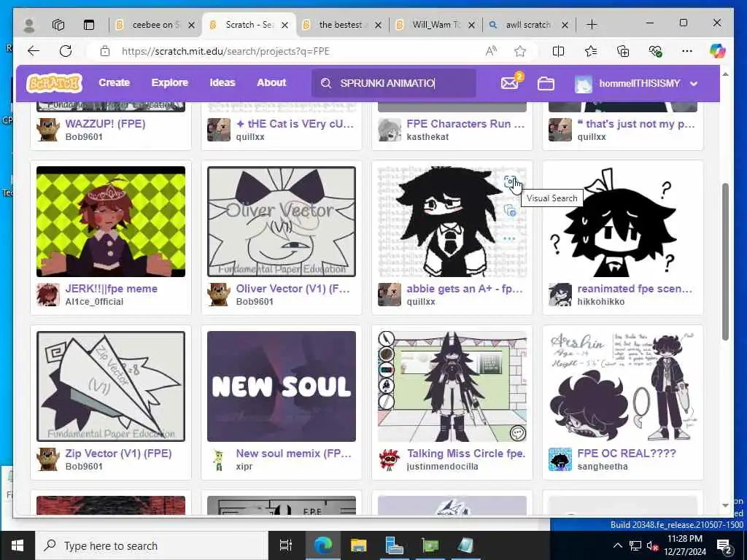Close the 'Scratch - Se' active tab
The image size is (747, 560).
click(x=285, y=25)
